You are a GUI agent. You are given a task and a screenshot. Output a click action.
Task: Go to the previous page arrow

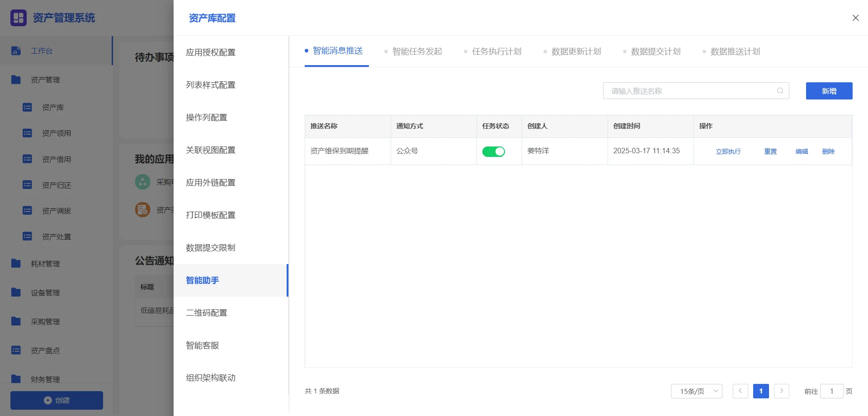pyautogui.click(x=740, y=391)
